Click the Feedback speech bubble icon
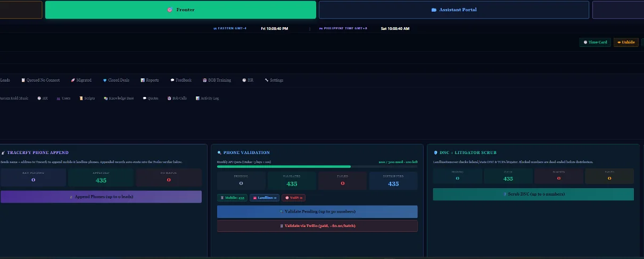Viewport: 644px width, 259px height. pos(172,80)
